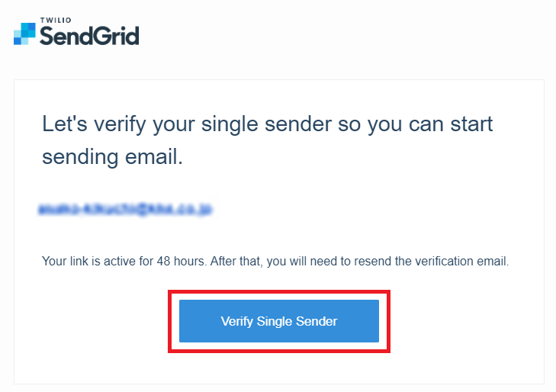Click the Verify Single Sender button
The height and width of the screenshot is (392, 556).
279,321
